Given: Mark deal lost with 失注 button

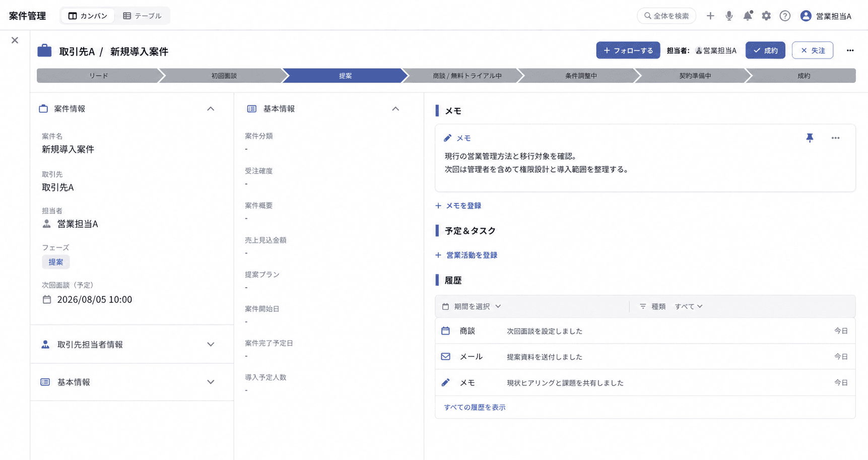Looking at the screenshot, I should coord(812,50).
